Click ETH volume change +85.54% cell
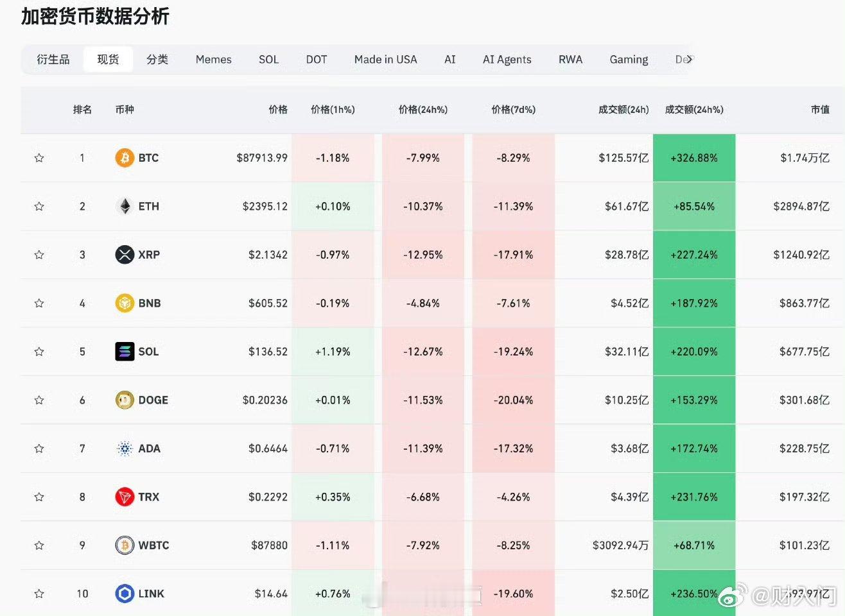The width and height of the screenshot is (845, 616). [694, 206]
